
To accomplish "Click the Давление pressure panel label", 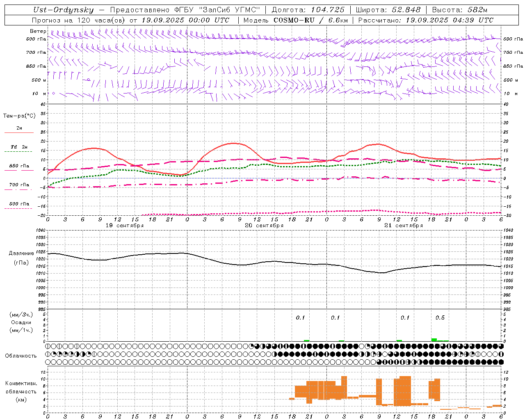I will coord(21,253).
